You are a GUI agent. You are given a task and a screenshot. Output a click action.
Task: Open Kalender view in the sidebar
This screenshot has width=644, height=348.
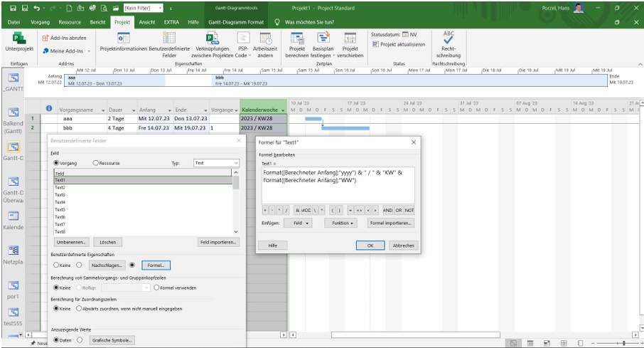[13, 221]
